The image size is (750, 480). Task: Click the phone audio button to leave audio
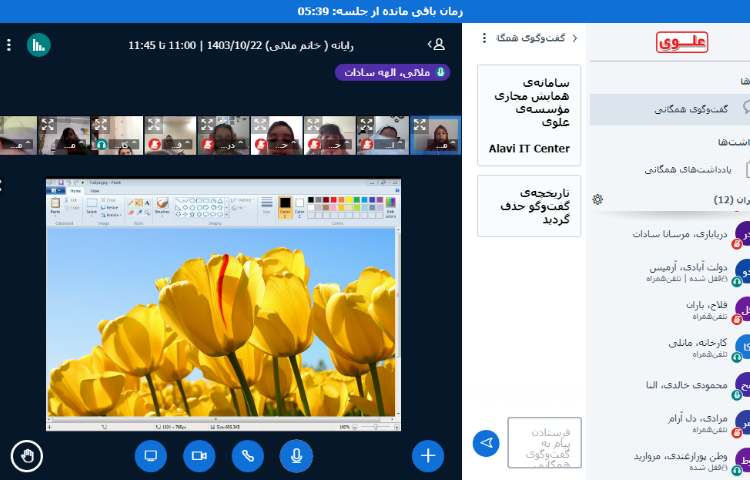pyautogui.click(x=247, y=456)
